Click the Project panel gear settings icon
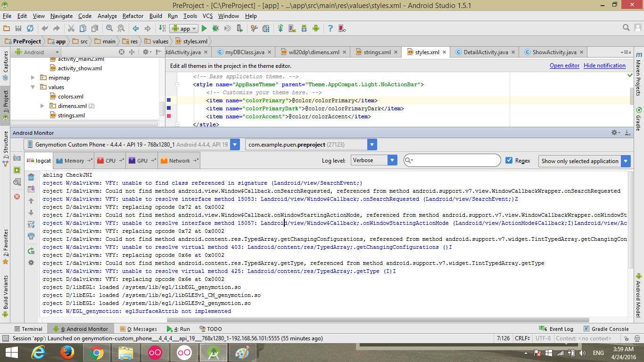644x362 pixels. point(146,52)
